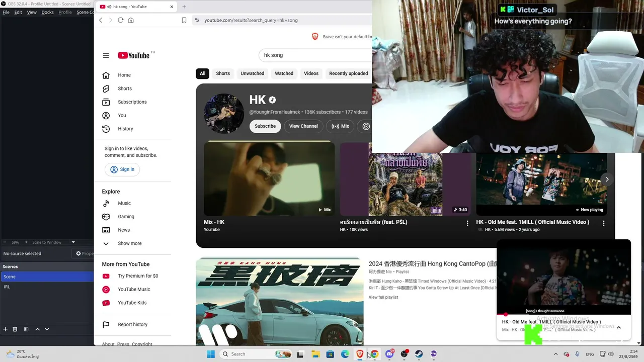Open Report history in sidebar

point(132,325)
